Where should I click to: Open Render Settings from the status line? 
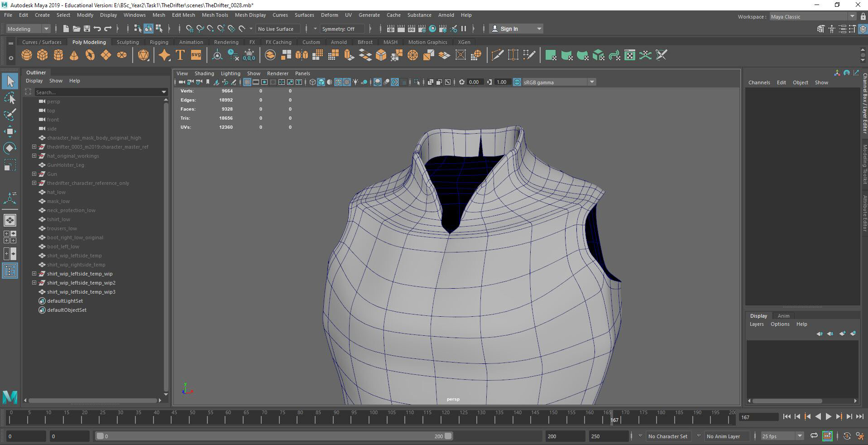point(422,29)
